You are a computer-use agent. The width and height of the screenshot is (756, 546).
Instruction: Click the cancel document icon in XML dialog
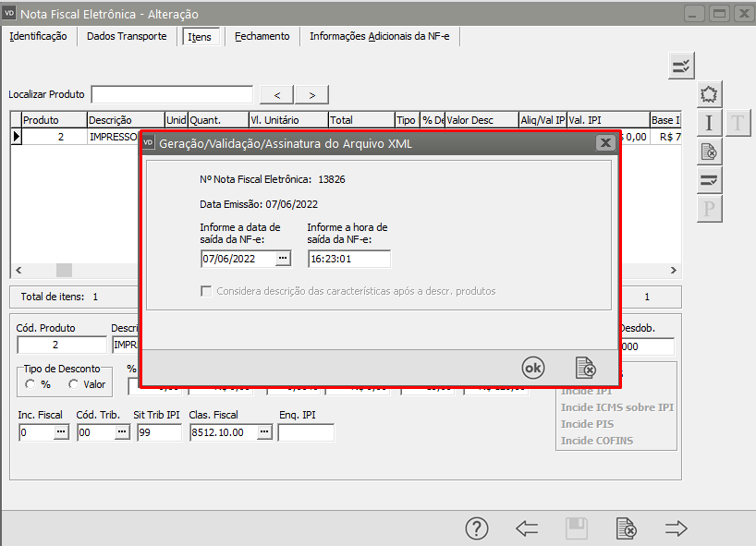[586, 368]
